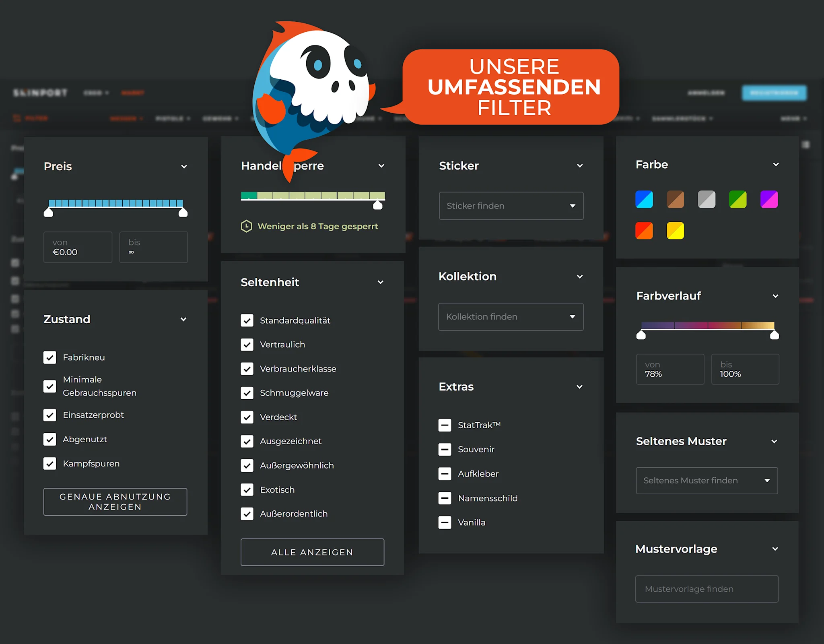
Task: Select the blue color swatch
Action: [x=644, y=200]
